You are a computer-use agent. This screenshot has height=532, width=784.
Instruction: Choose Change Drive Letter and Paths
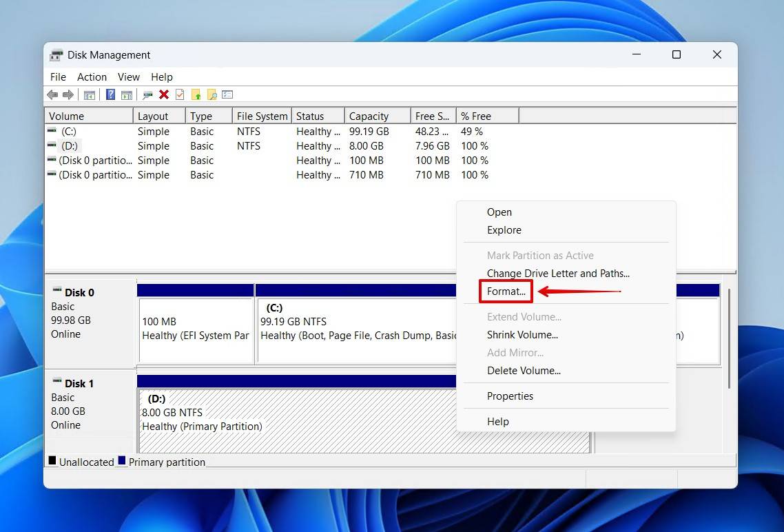[558, 273]
